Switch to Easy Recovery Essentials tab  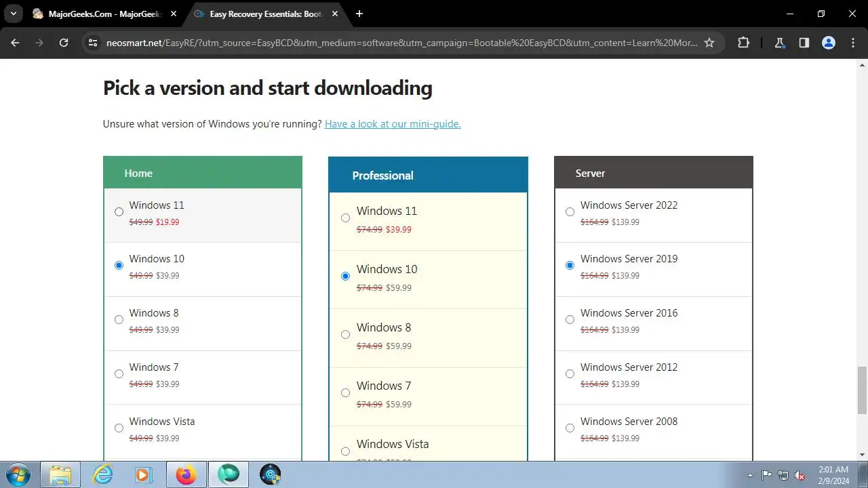click(x=265, y=14)
